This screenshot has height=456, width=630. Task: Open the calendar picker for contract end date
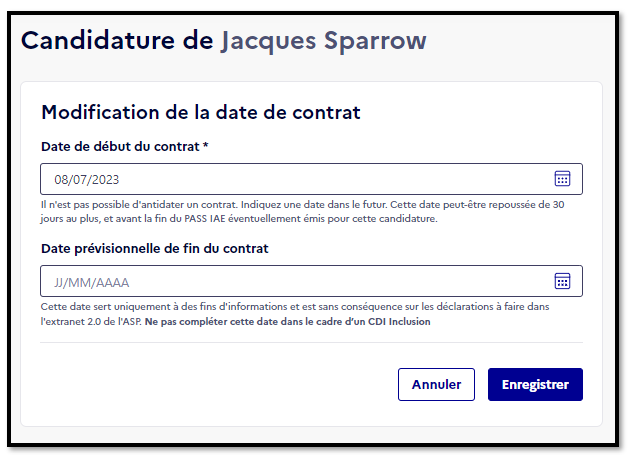(x=562, y=281)
